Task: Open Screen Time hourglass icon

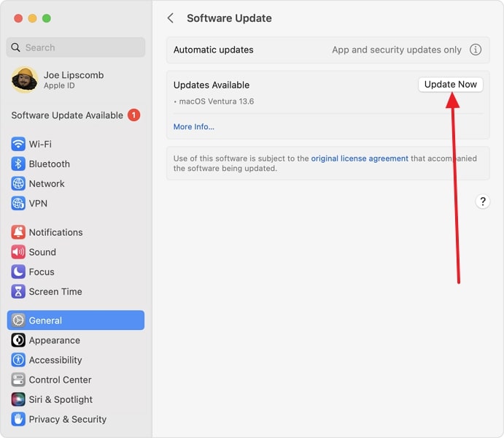Action: 18,291
